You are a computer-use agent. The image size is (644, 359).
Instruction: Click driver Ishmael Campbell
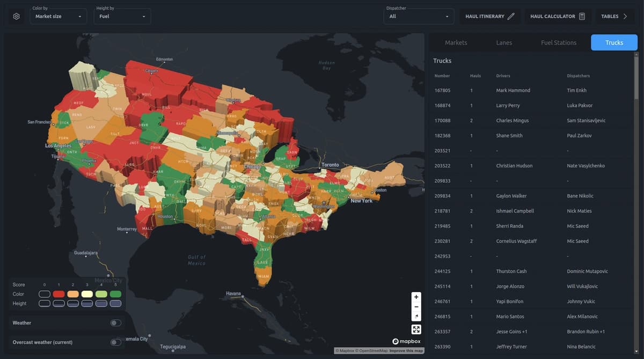click(x=515, y=211)
